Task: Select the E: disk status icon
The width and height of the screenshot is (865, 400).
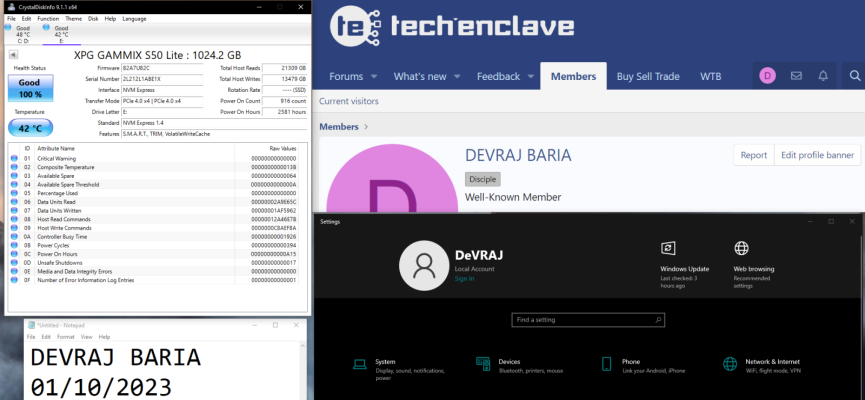Action: tap(61, 34)
